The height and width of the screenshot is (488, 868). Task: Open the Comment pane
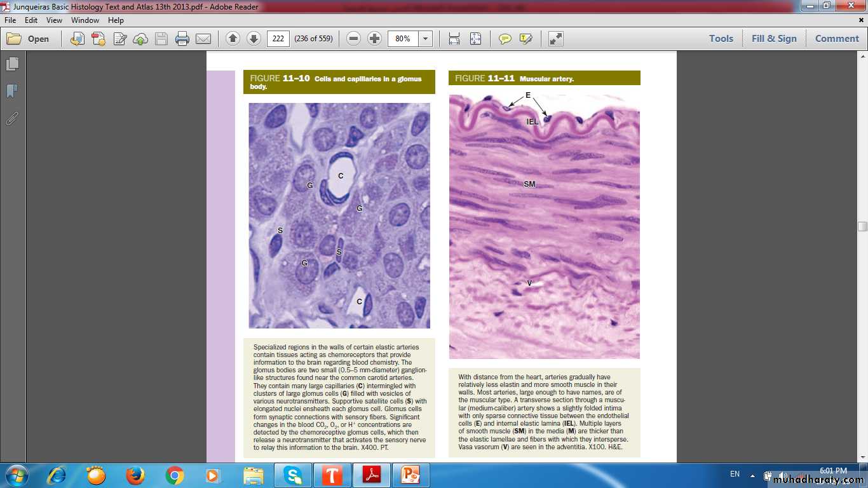(x=837, y=39)
